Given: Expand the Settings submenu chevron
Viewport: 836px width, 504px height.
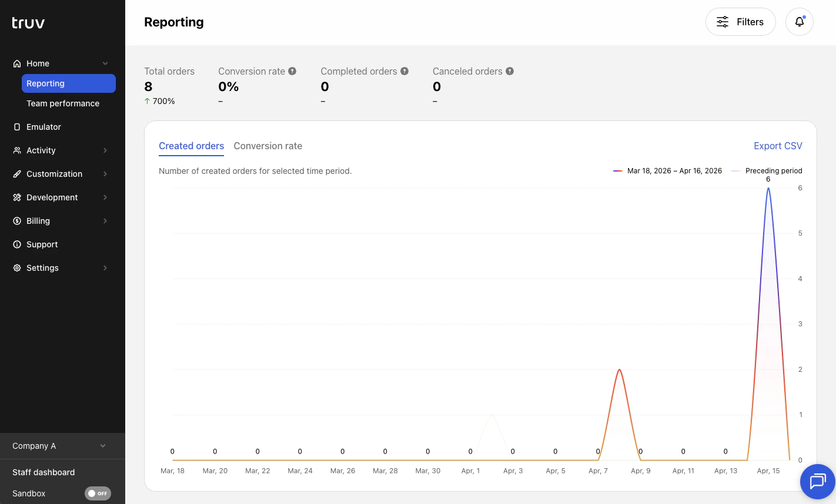Looking at the screenshot, I should point(105,268).
